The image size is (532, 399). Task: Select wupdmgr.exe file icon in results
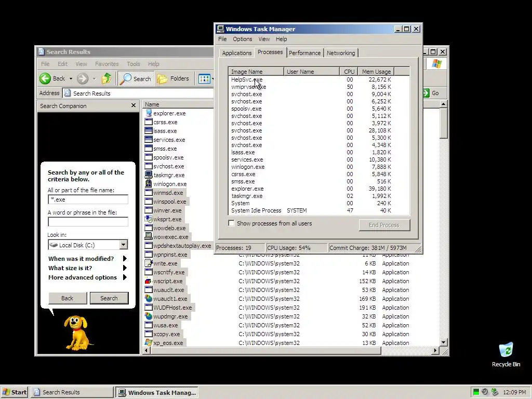[148, 316]
